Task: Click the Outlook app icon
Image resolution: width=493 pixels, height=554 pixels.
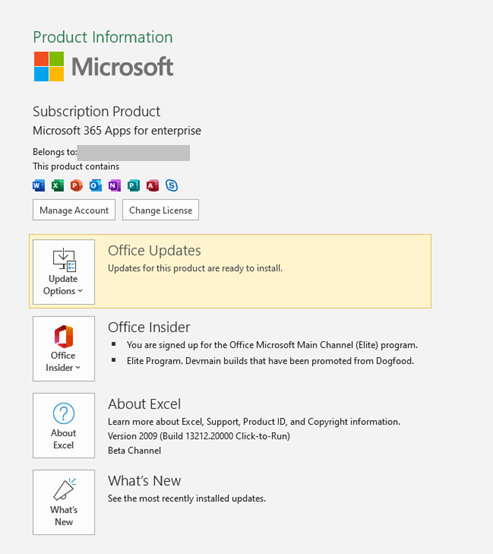Action: point(95,185)
